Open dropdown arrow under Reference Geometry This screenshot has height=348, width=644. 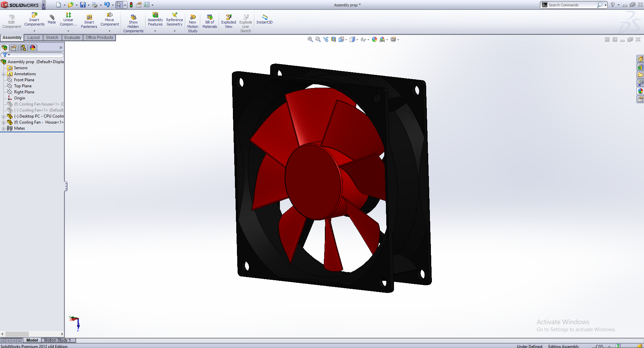point(175,31)
